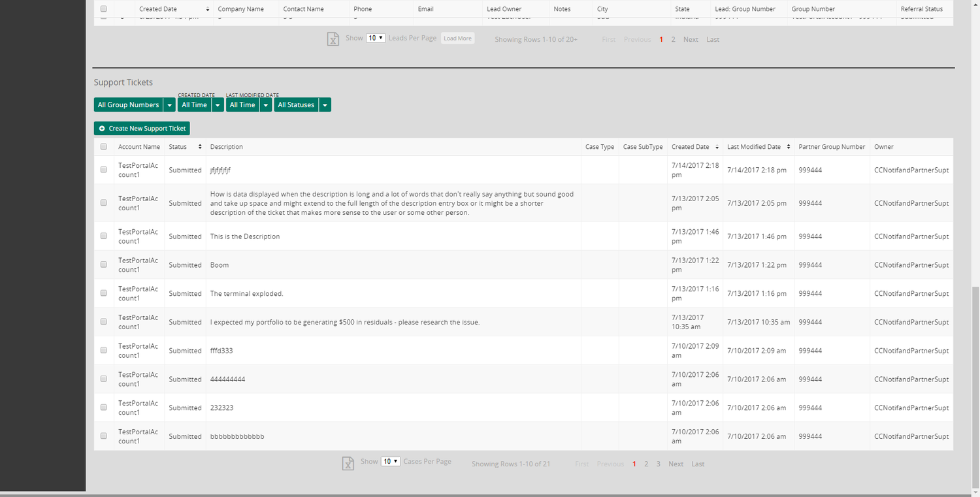Screen dimensions: 980x497
Task: Check the 232323 ticket checkbox
Action: click(103, 407)
